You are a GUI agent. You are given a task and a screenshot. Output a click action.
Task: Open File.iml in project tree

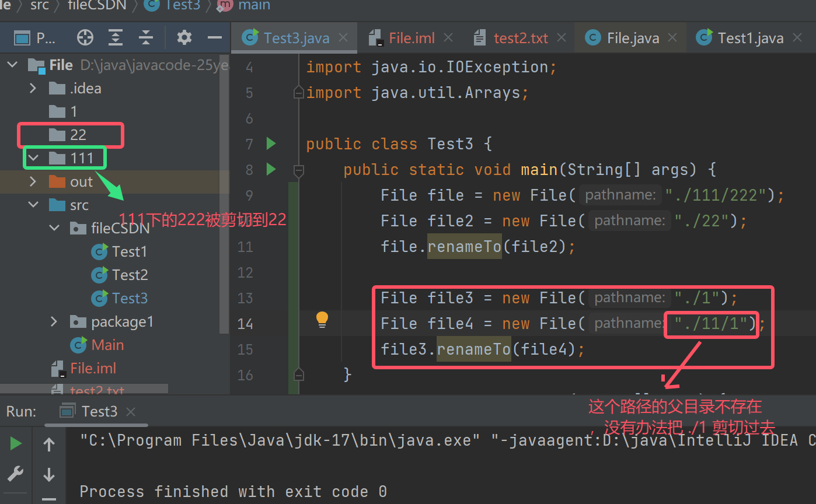click(83, 368)
